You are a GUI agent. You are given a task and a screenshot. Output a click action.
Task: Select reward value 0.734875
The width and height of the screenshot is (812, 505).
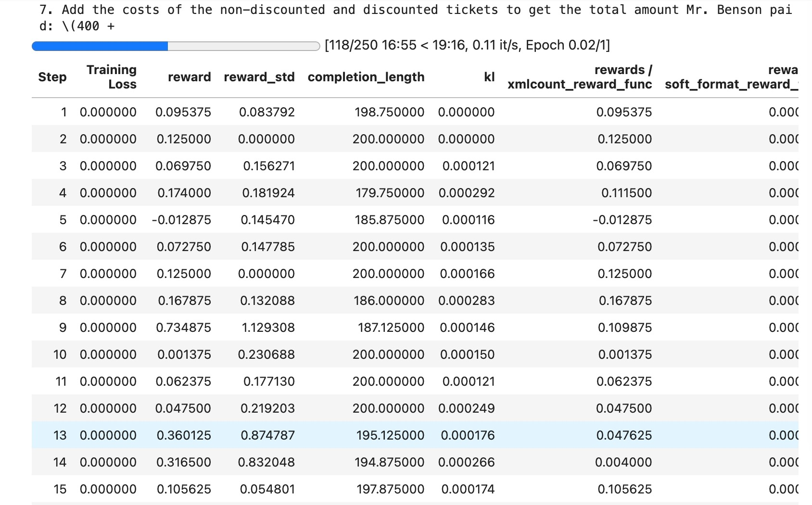[184, 328]
